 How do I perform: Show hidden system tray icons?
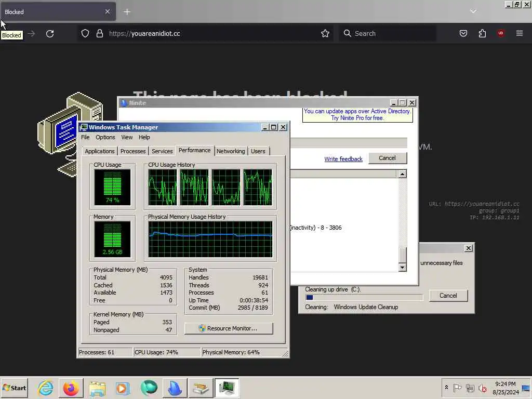[446, 387]
